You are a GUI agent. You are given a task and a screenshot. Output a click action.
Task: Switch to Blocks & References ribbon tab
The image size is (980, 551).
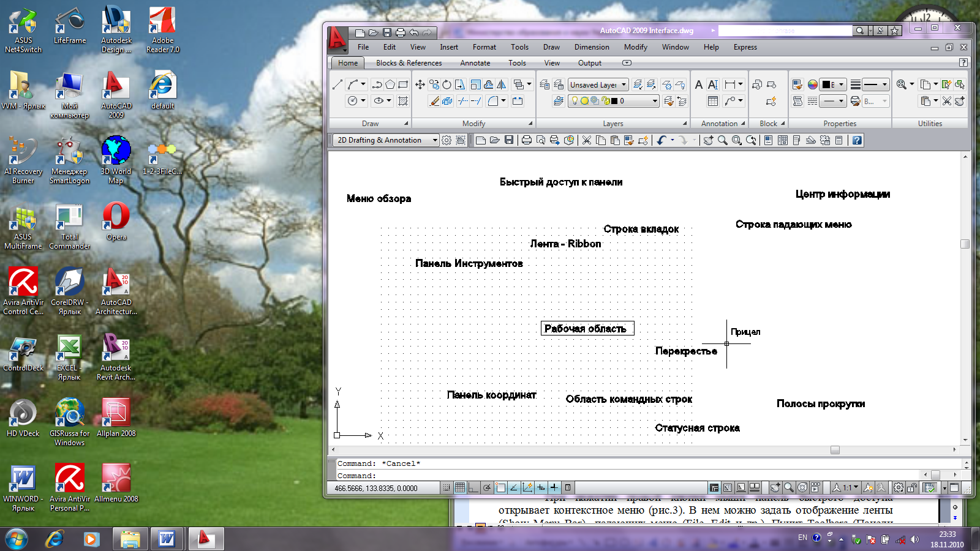(x=409, y=63)
